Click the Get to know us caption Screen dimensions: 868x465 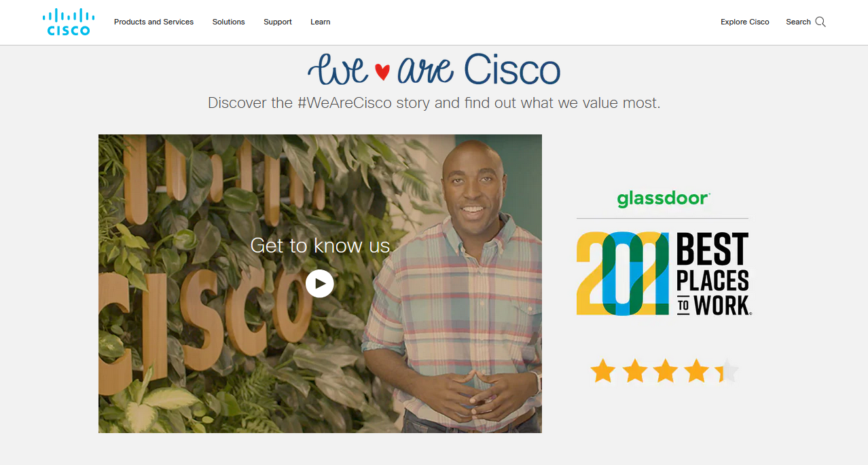(320, 245)
